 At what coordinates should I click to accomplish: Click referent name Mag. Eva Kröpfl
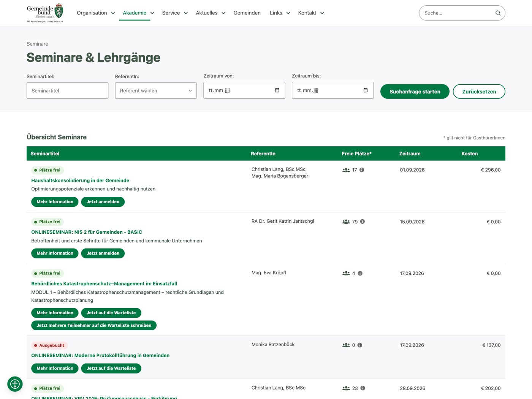click(x=269, y=273)
